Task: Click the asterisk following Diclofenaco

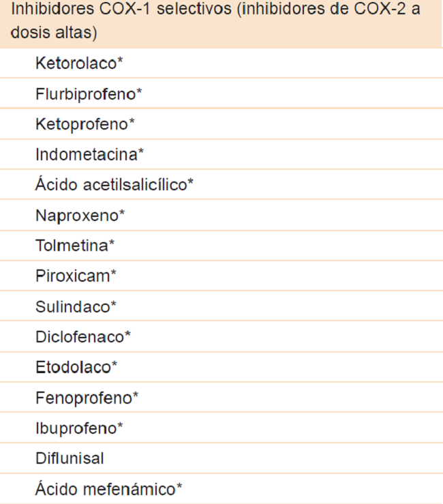Action: coord(128,334)
